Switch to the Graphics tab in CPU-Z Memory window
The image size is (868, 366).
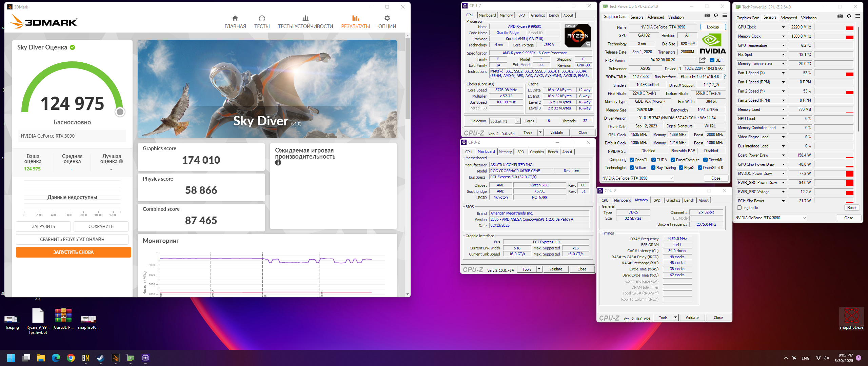coord(673,200)
